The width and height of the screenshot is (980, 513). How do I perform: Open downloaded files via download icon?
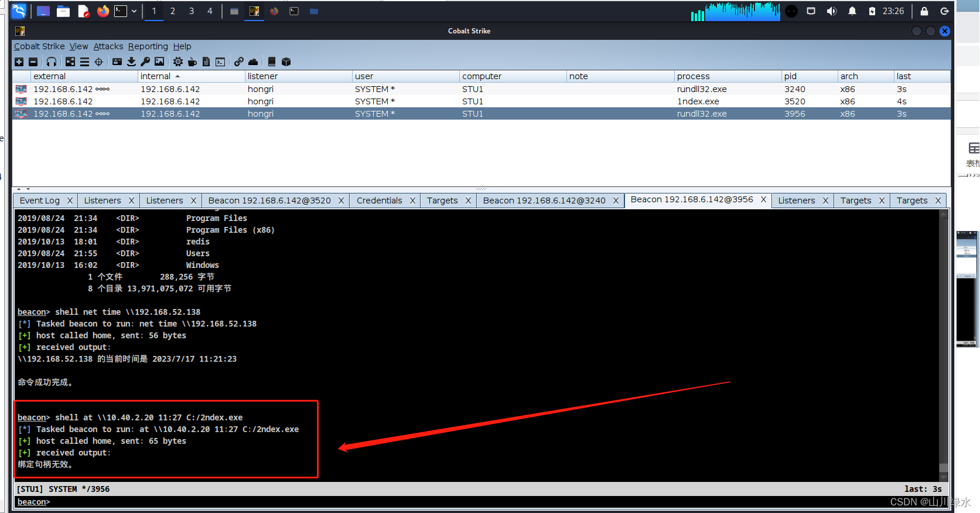point(131,62)
